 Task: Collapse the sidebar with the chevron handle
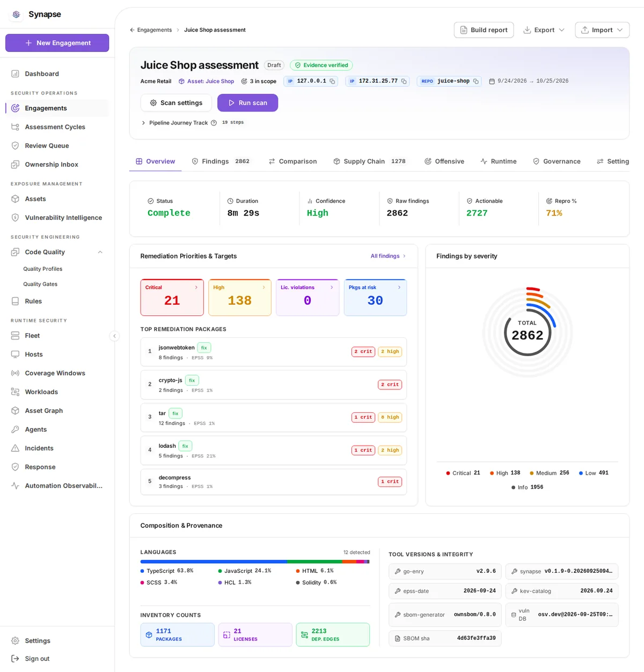click(x=114, y=336)
